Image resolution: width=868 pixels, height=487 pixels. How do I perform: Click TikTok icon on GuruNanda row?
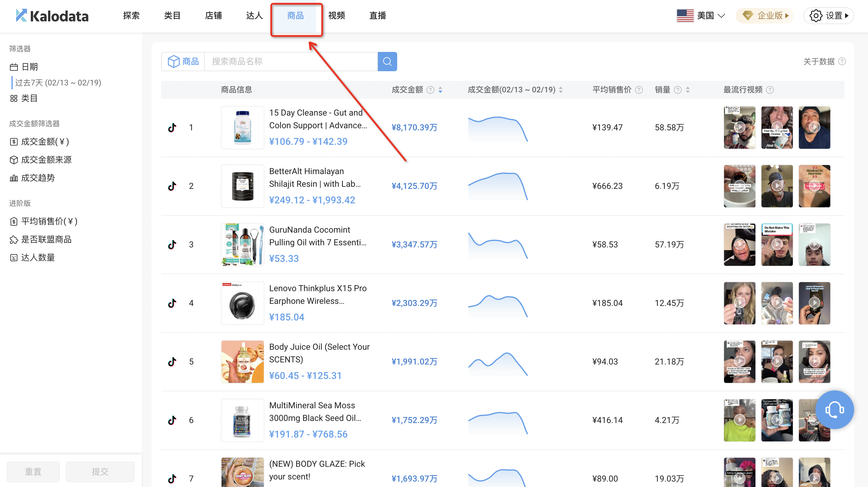172,244
